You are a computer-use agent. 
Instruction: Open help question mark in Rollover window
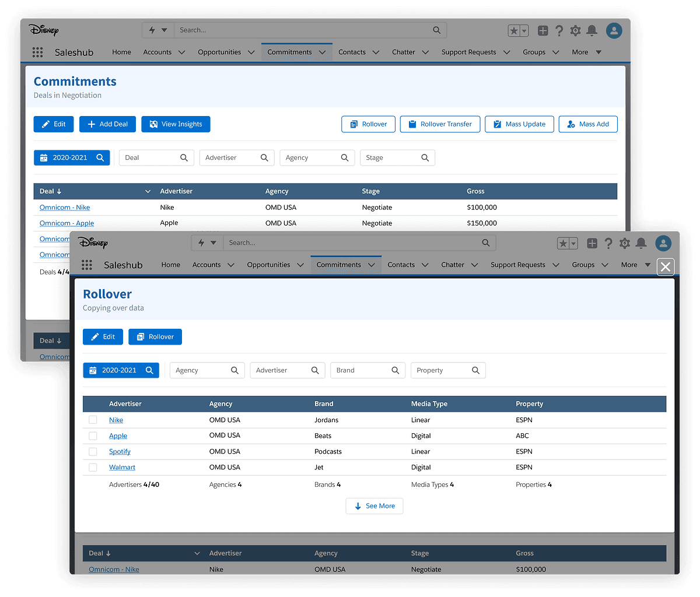pos(608,243)
